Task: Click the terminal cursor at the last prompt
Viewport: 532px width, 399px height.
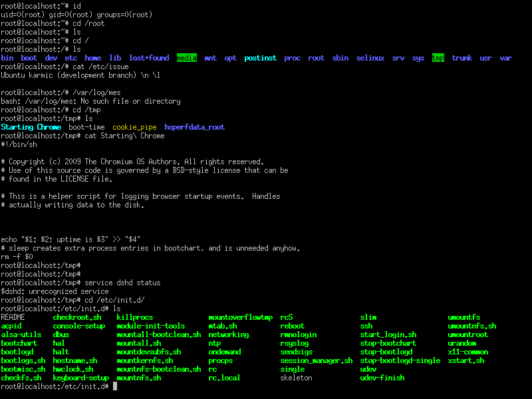Action: pos(115,386)
